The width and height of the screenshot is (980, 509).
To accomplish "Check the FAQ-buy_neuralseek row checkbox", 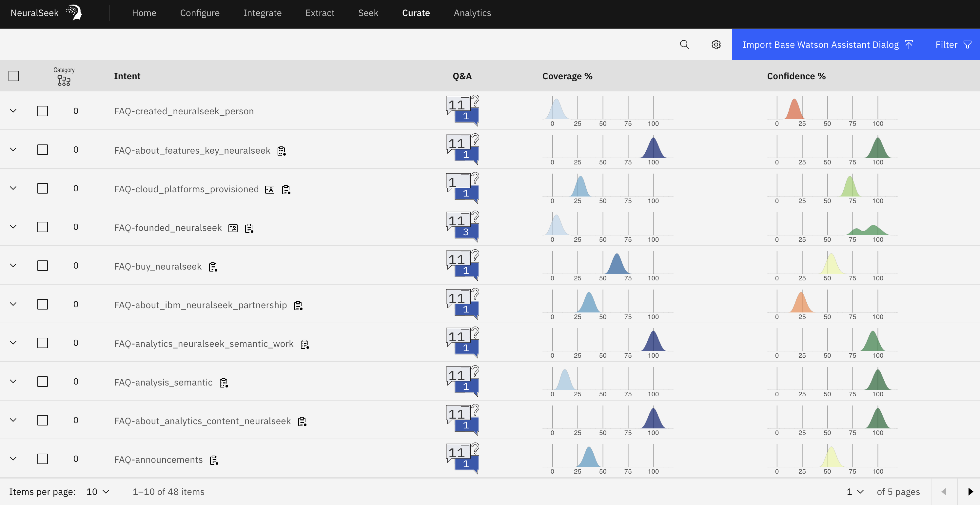I will pyautogui.click(x=43, y=266).
